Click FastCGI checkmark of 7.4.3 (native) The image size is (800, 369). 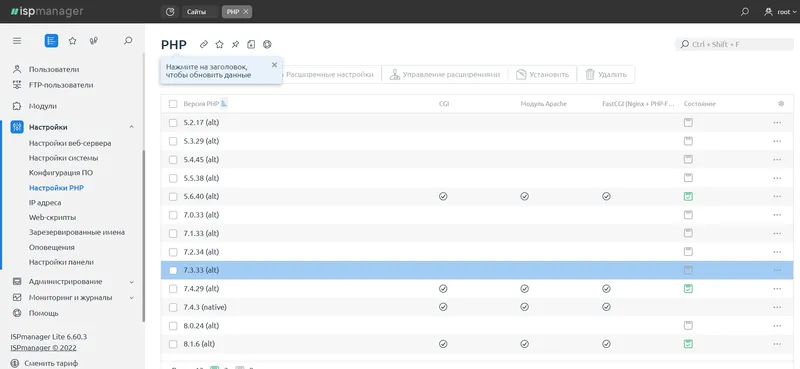point(606,307)
